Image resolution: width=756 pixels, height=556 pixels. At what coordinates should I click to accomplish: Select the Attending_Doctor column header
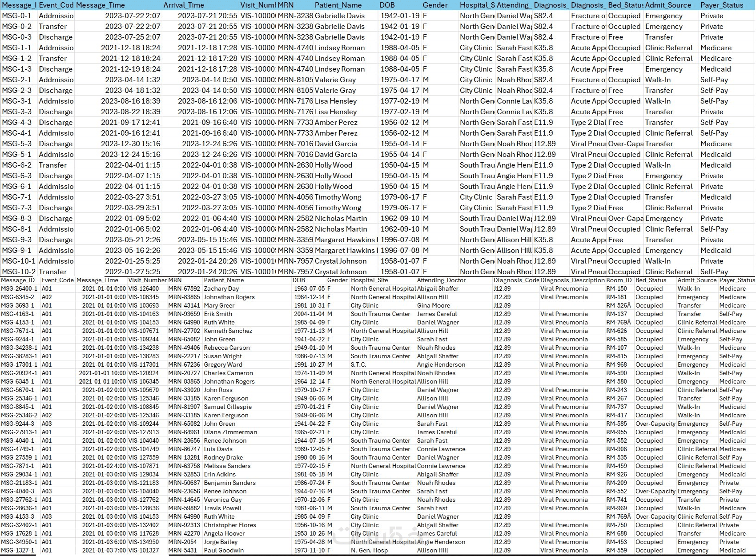point(441,280)
